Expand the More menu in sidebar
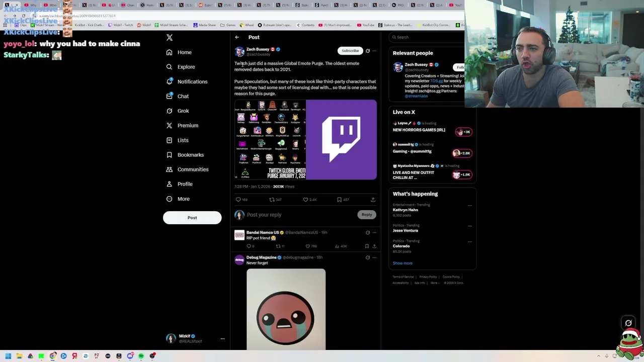This screenshot has height=362, width=644. [178, 199]
